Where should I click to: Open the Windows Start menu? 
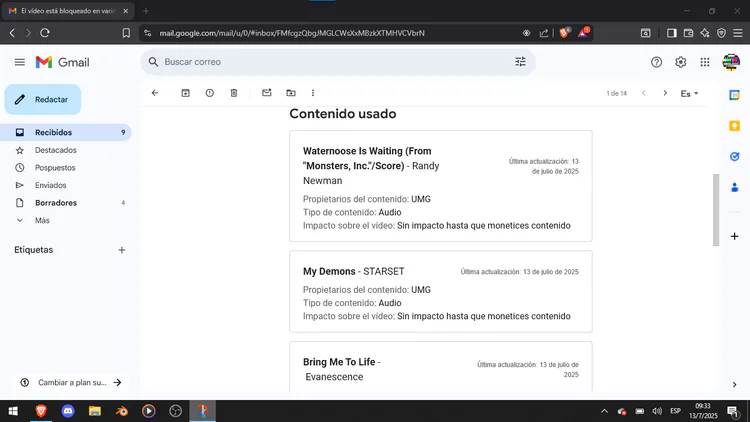(13, 411)
